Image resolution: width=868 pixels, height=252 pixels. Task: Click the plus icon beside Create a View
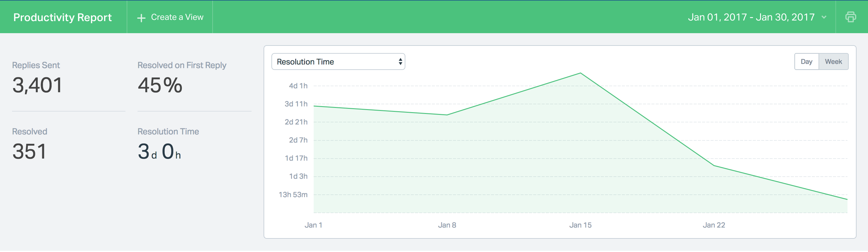[141, 18]
